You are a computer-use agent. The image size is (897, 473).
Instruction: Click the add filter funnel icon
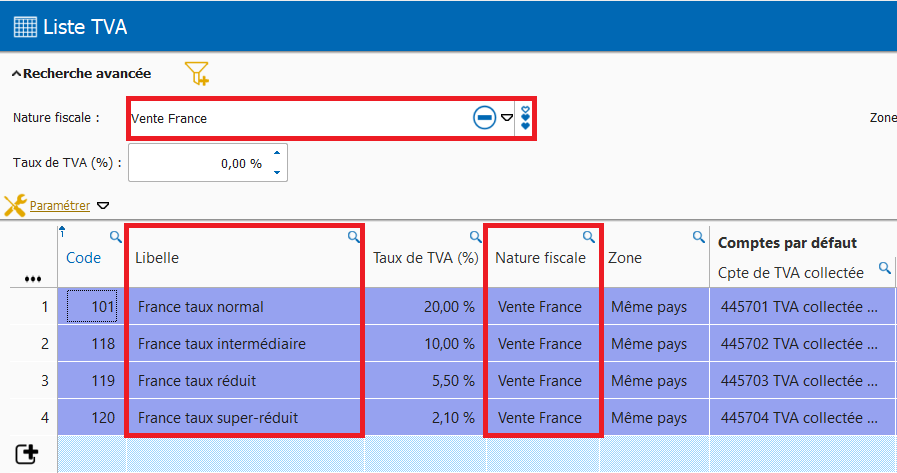coord(197,73)
